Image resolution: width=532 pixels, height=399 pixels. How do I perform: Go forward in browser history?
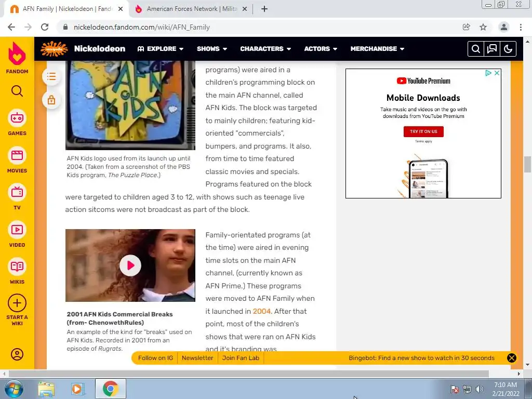click(28, 27)
